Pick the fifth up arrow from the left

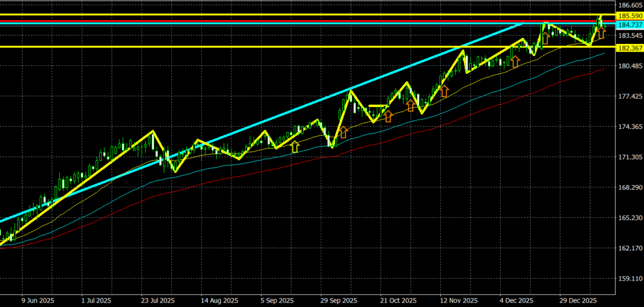pos(443,91)
